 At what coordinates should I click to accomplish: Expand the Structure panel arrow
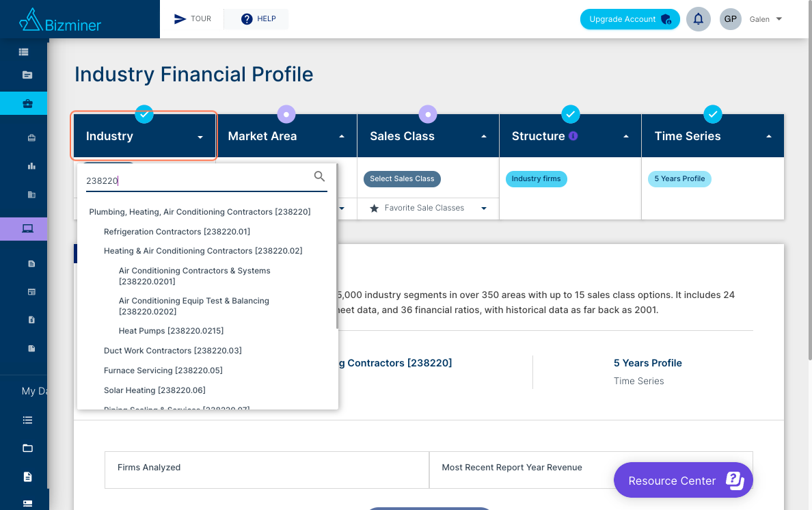click(626, 136)
